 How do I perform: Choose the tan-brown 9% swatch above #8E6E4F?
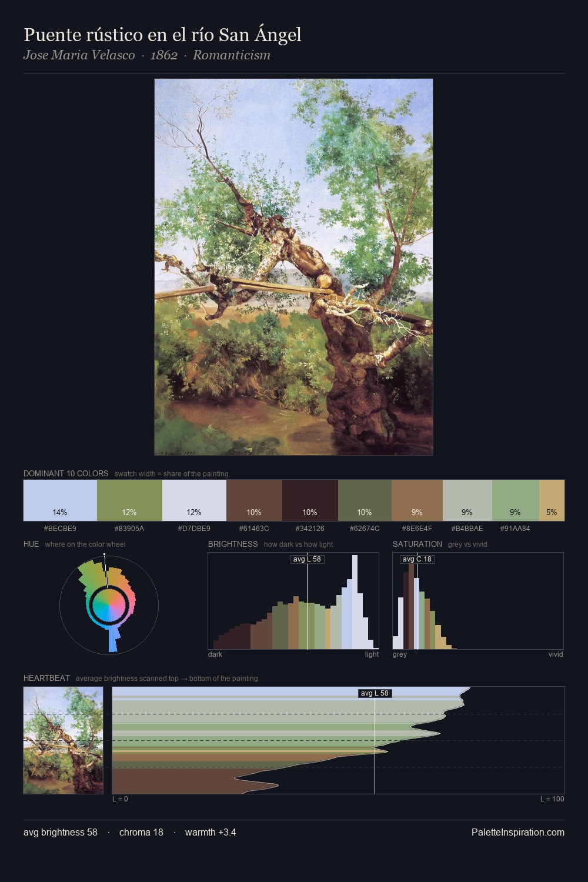pos(417,500)
